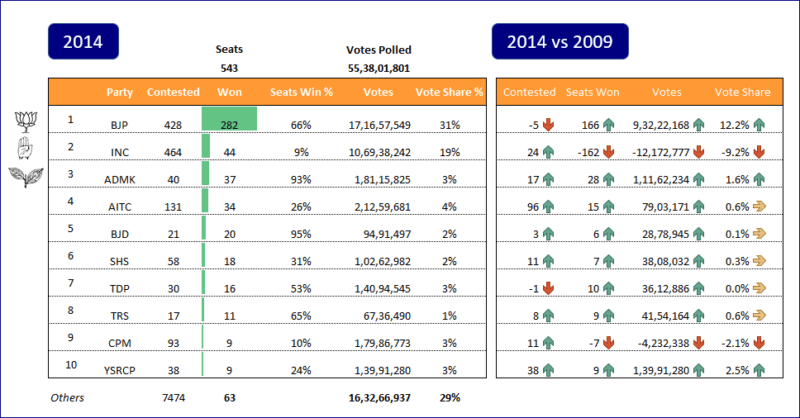Click the BJP lotus party symbol
The height and width of the screenshot is (418, 800).
(26, 121)
